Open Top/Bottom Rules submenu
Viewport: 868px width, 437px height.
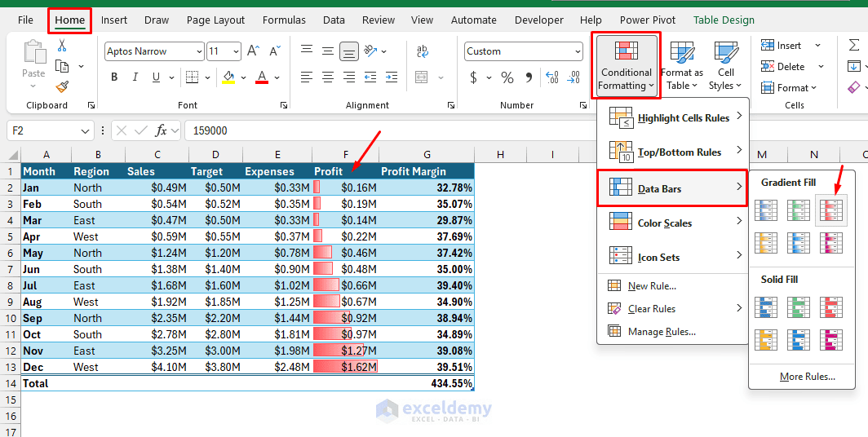tap(672, 152)
